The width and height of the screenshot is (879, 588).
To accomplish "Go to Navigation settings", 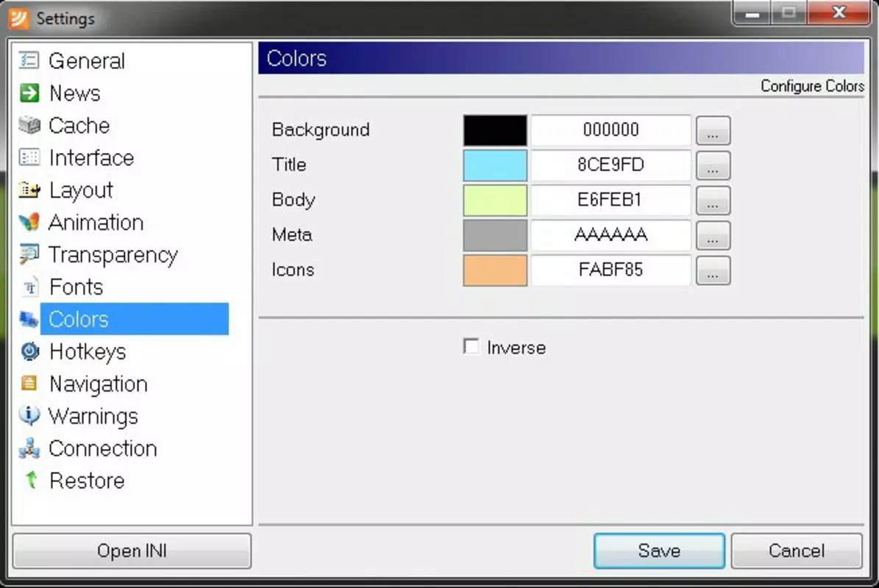I will tap(99, 384).
